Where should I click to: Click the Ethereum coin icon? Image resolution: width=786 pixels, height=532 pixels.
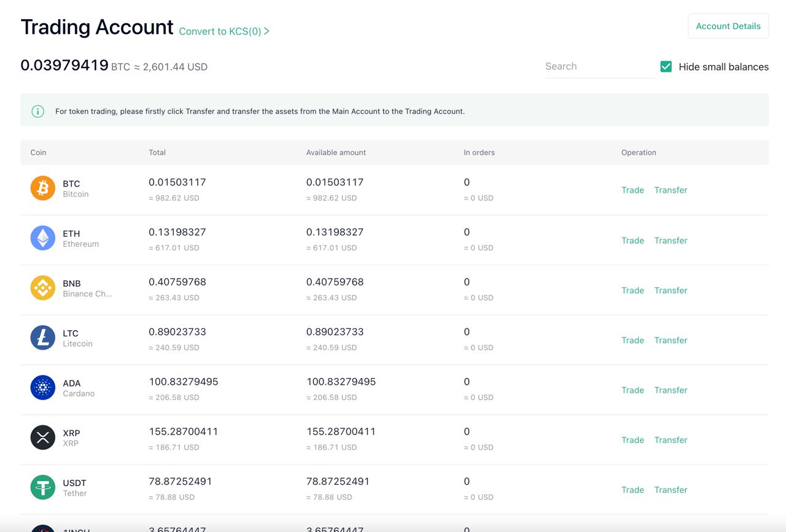coord(43,238)
